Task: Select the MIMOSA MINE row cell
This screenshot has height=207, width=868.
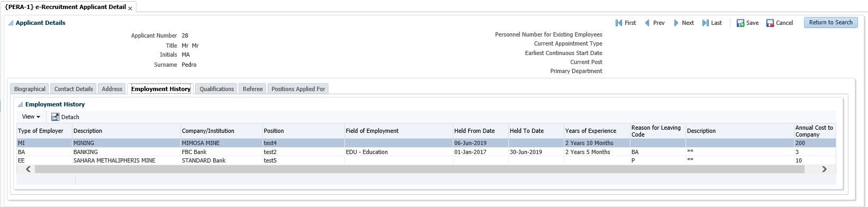Action: click(221, 143)
